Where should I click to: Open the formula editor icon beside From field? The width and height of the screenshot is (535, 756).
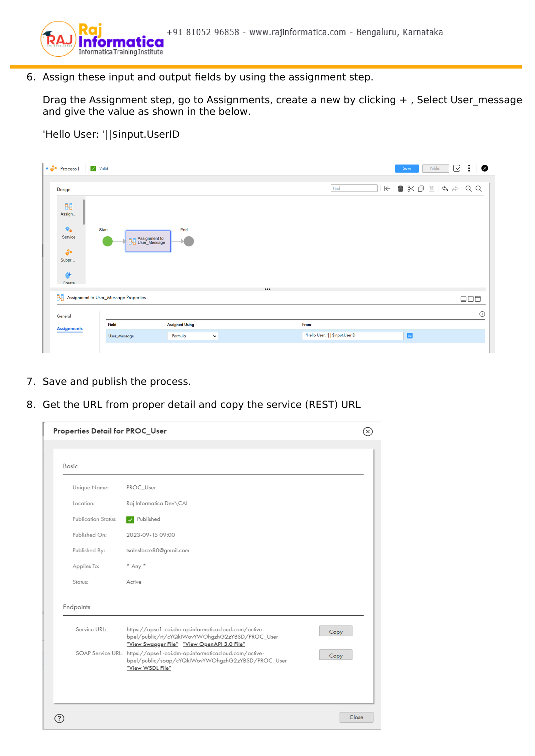coord(410,336)
